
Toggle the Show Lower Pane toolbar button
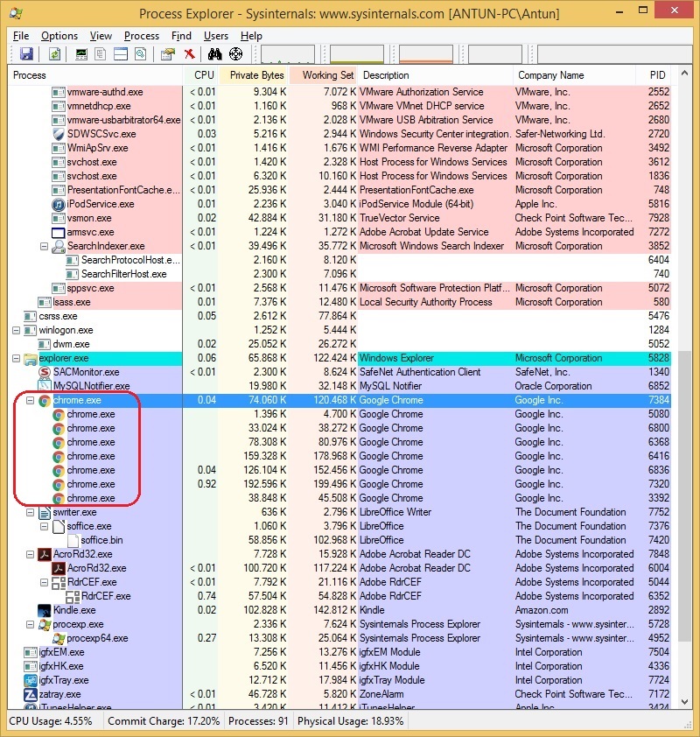(119, 53)
